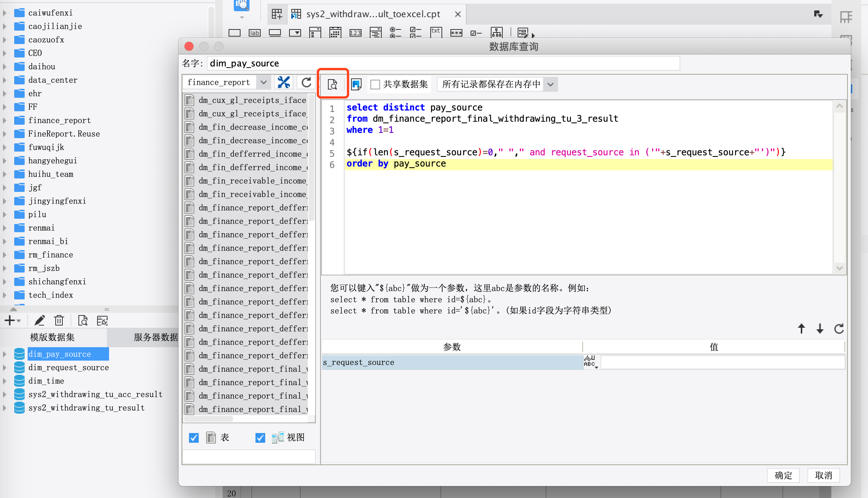Toggle the 共享数据集 checkbox
The image size is (868, 498).
pyautogui.click(x=375, y=84)
